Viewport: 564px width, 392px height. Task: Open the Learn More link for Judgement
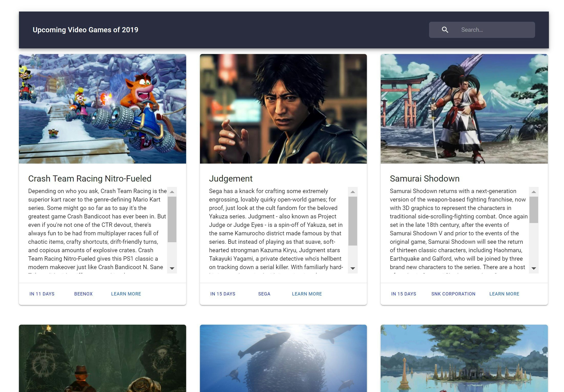pyautogui.click(x=306, y=294)
